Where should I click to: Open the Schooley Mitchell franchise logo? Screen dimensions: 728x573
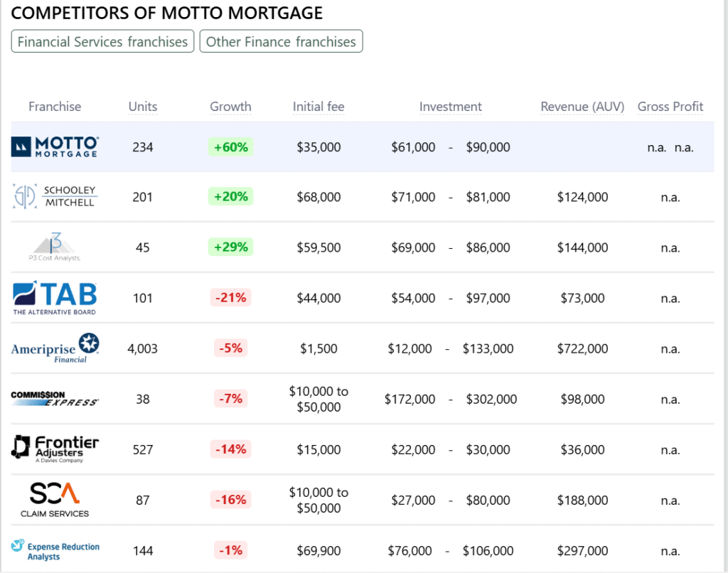tap(55, 197)
